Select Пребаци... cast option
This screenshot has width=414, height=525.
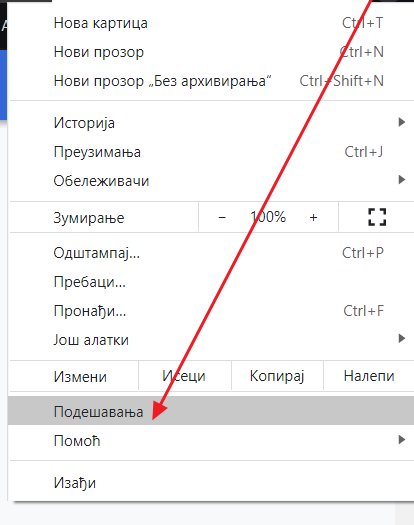pos(212,282)
